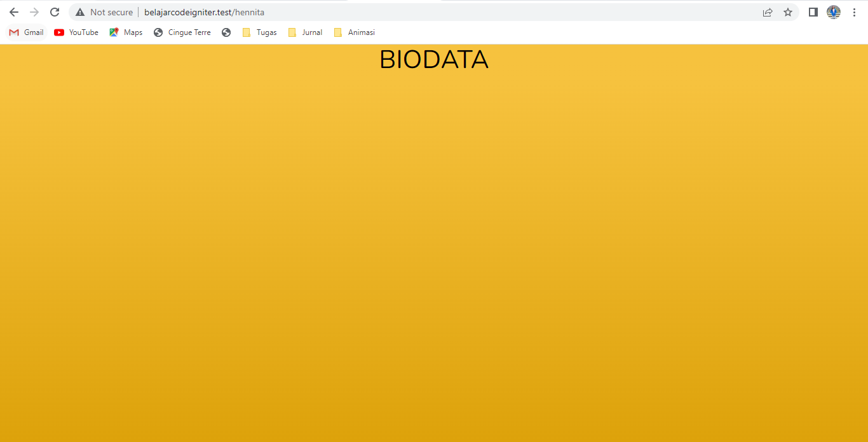Open the Chrome profile avatar menu
The width and height of the screenshot is (868, 442).
point(834,12)
